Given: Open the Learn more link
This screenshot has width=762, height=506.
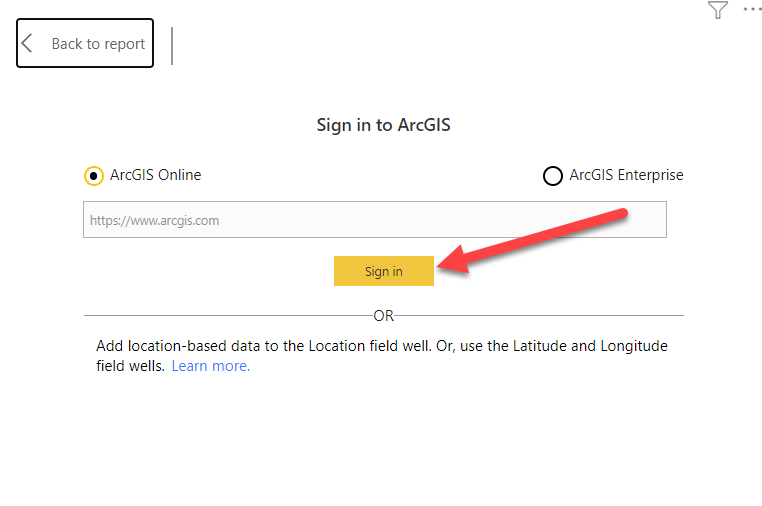Looking at the screenshot, I should [x=211, y=366].
